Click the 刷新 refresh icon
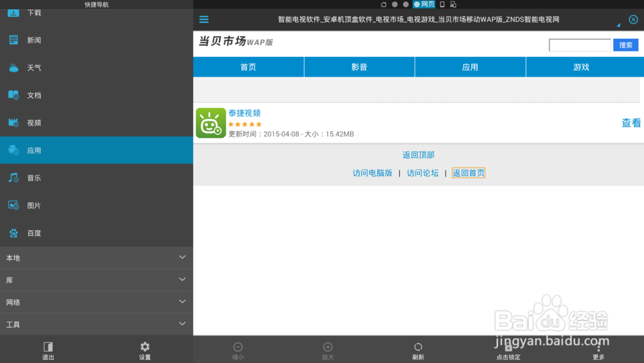 [x=418, y=347]
